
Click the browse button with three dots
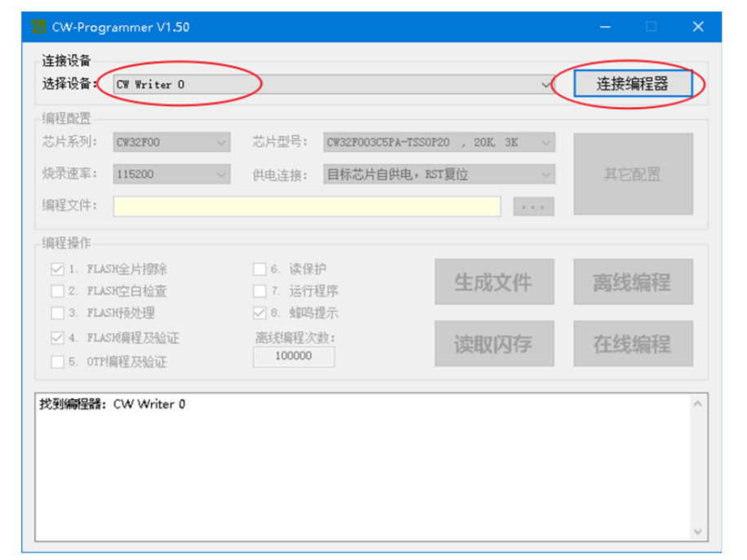pyautogui.click(x=533, y=207)
